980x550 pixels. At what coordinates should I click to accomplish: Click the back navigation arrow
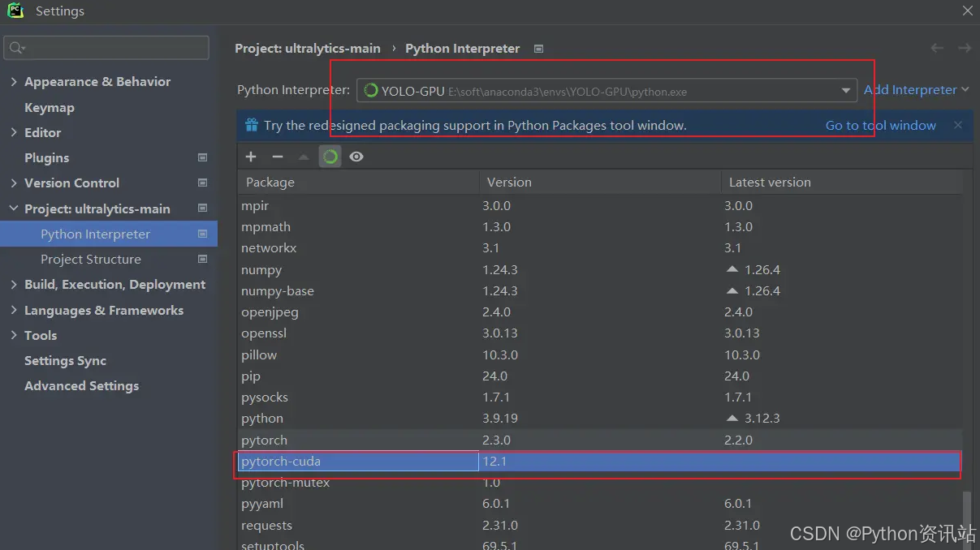click(x=937, y=48)
